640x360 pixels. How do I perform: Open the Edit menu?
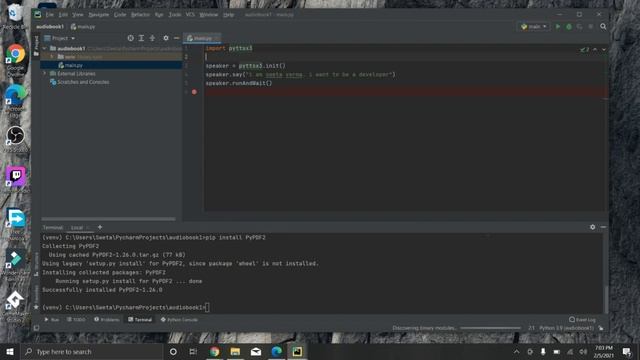(63, 15)
